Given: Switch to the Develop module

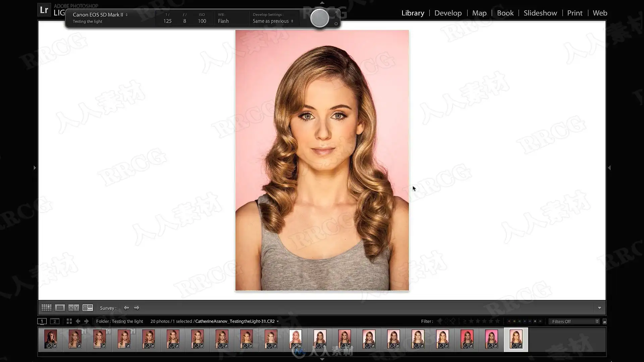Looking at the screenshot, I should click(448, 13).
